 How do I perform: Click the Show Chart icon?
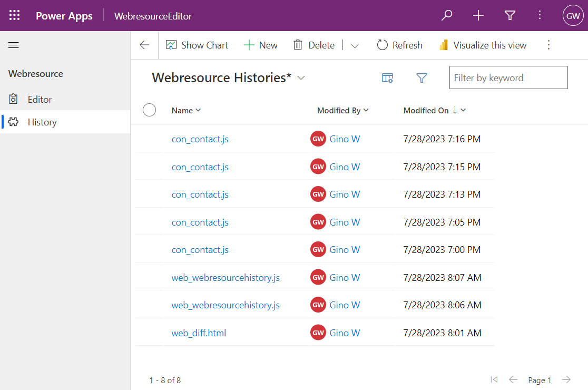click(171, 45)
